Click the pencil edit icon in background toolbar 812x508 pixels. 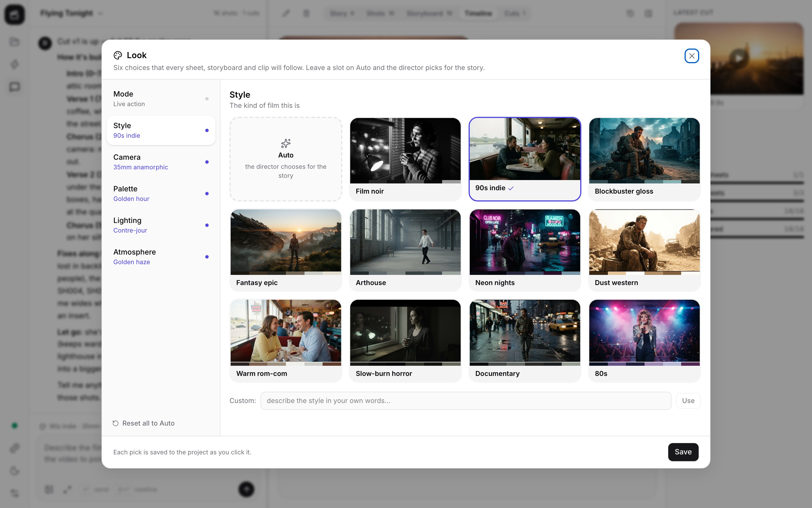(286, 14)
